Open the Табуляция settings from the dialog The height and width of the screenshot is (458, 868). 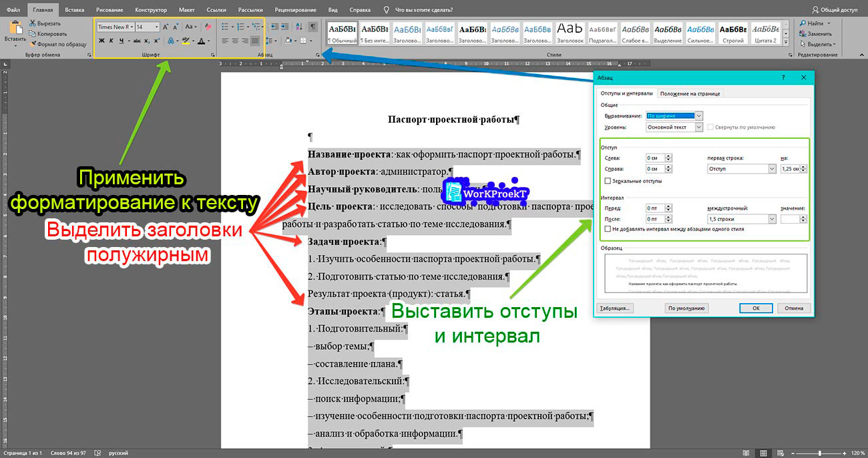pyautogui.click(x=614, y=308)
